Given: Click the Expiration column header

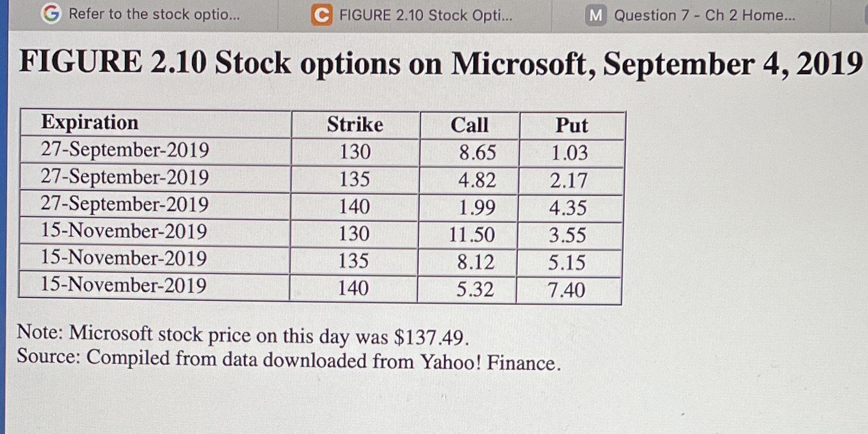Looking at the screenshot, I should pos(156,123).
